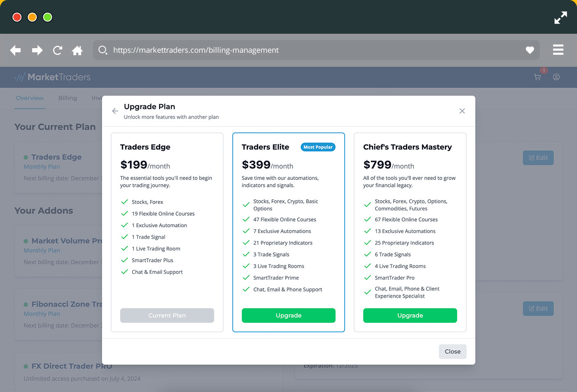Click 'Your Current Plan' heading
This screenshot has width=577, height=392.
click(x=55, y=127)
